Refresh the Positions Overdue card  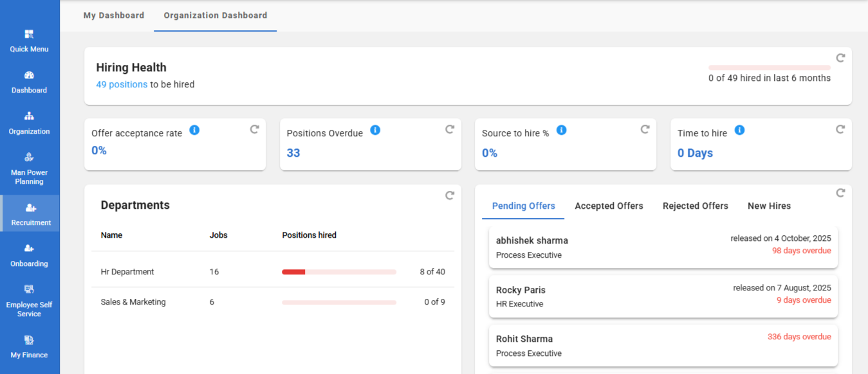point(450,129)
